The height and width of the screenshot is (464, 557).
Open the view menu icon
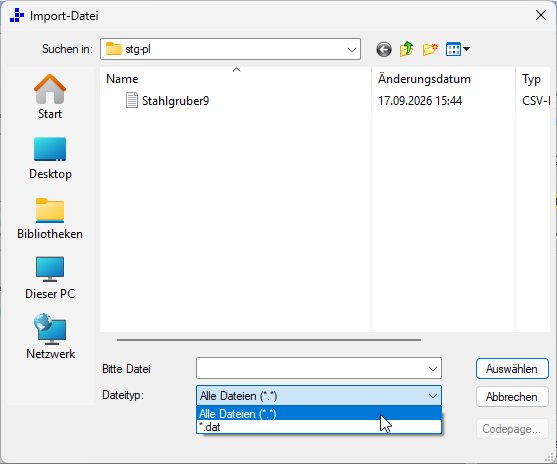click(x=458, y=49)
